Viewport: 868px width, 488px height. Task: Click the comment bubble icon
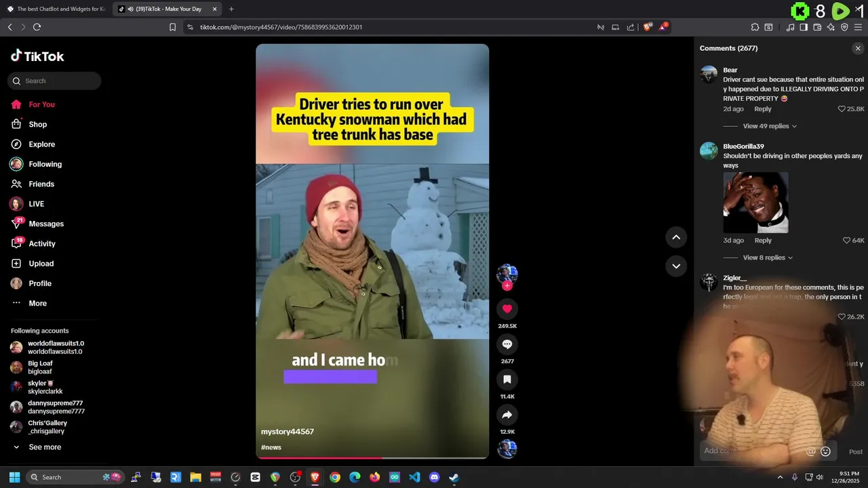tap(507, 344)
